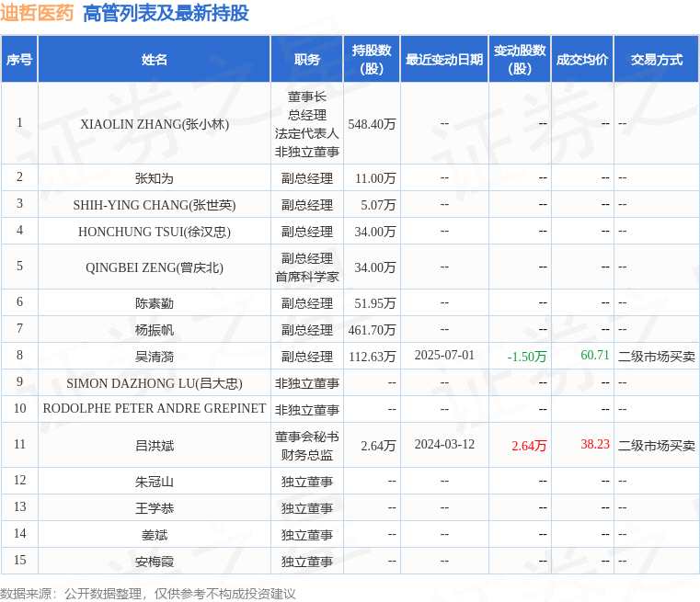Click the red 38.23 average price
Viewport: 700px width, 602px height.
tap(595, 444)
